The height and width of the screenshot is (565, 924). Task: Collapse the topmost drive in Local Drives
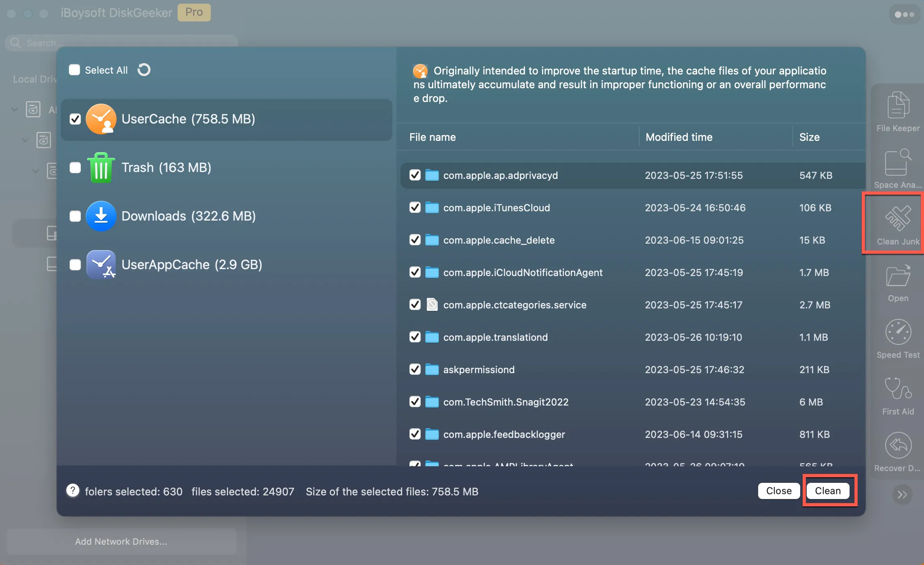pyautogui.click(x=14, y=109)
